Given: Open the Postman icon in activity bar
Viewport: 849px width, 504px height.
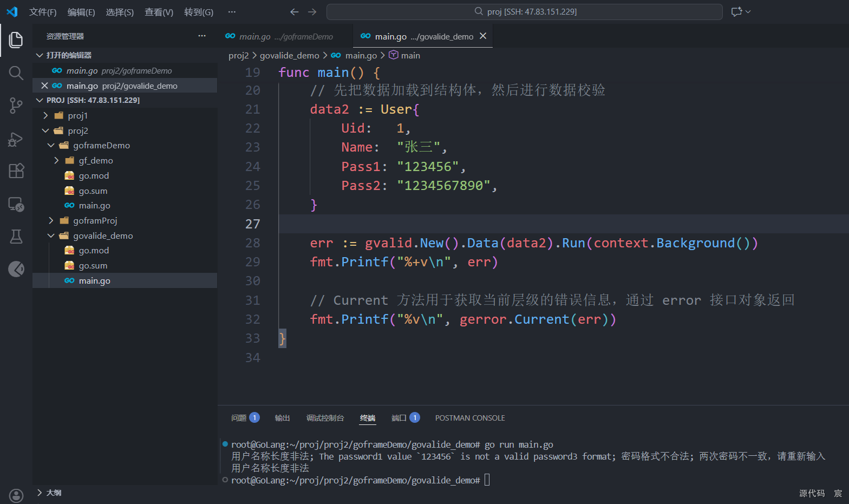Looking at the screenshot, I should [x=16, y=269].
